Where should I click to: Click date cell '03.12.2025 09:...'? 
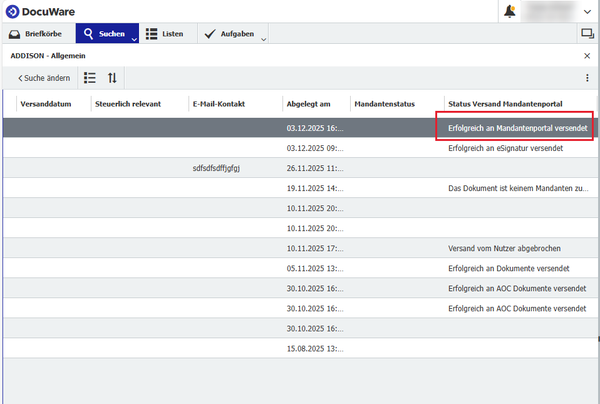tap(315, 148)
